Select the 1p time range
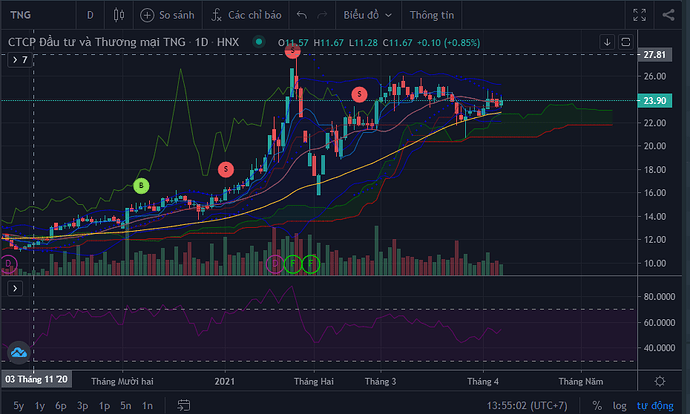The height and width of the screenshot is (414, 690). coord(104,406)
